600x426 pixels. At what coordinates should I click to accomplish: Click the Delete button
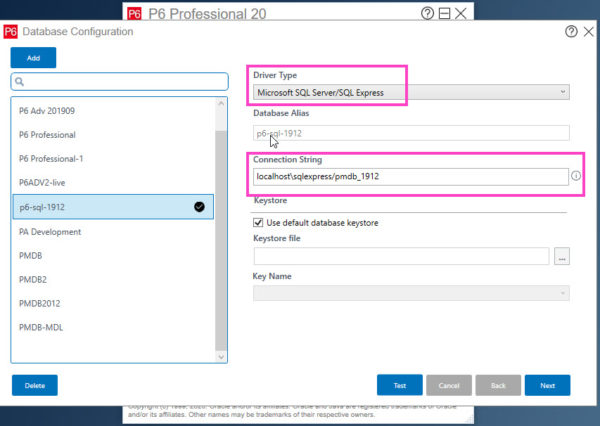pyautogui.click(x=35, y=385)
